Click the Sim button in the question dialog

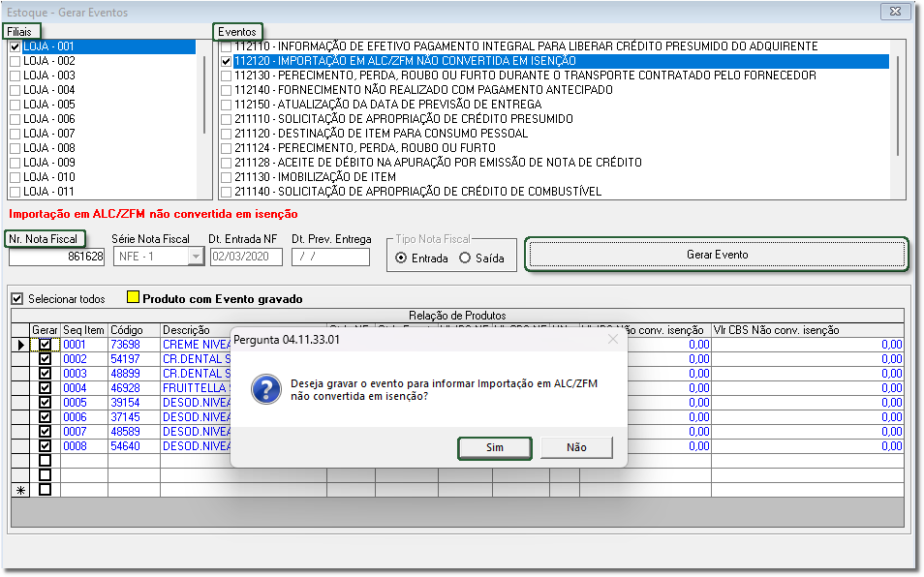click(x=494, y=447)
